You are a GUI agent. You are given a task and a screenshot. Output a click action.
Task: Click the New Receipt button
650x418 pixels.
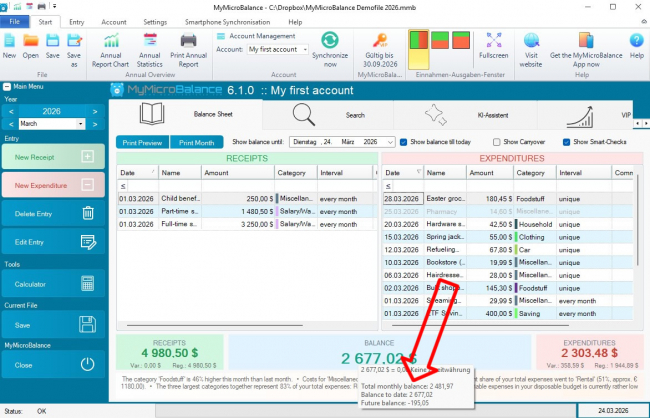[53, 157]
